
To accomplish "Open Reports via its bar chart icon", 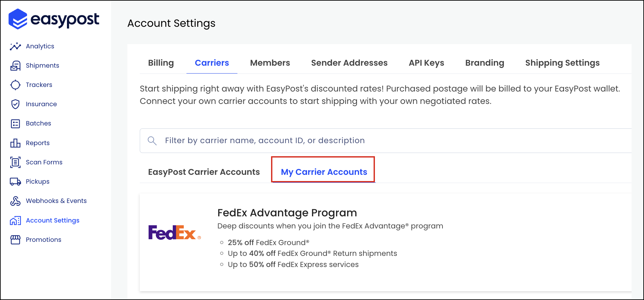I will coord(15,143).
